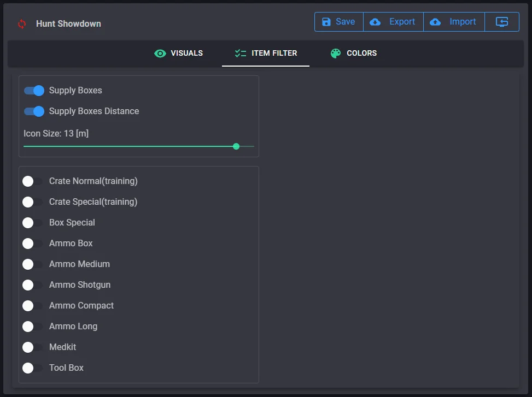Enable the Medkit switch
532x397 pixels.
(33, 347)
